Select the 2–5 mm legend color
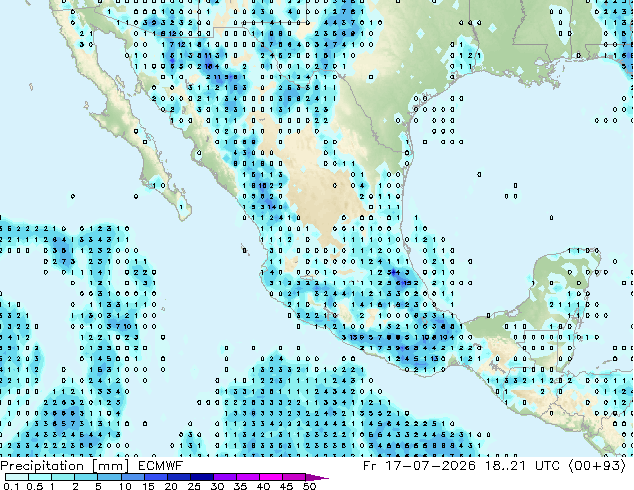This screenshot has width=634, height=490. click(x=86, y=477)
